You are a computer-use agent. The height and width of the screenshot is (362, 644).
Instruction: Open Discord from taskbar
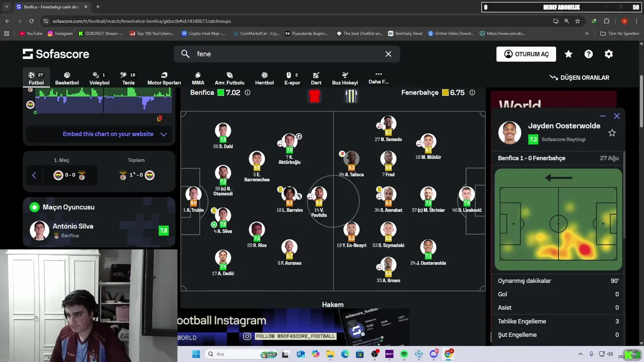click(434, 354)
